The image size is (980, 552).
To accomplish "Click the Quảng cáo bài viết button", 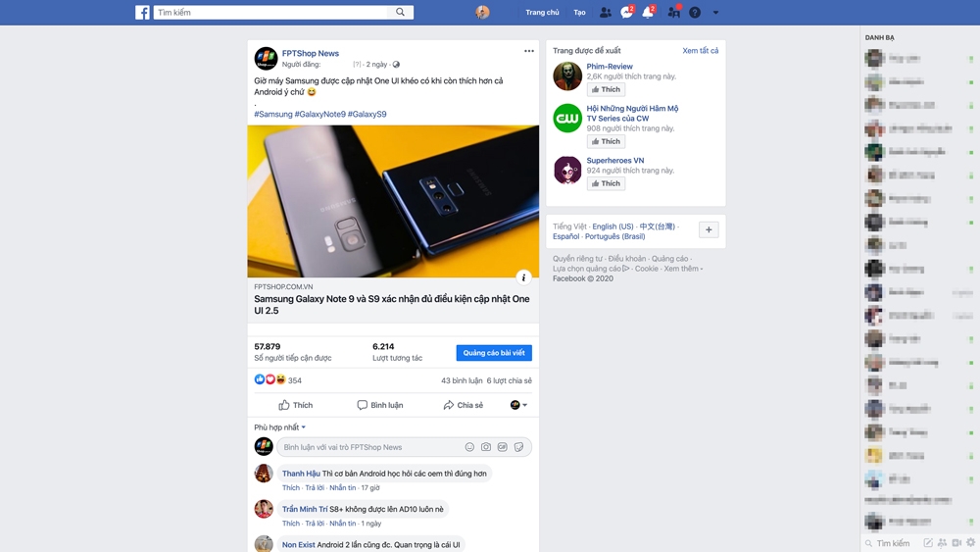I will 494,353.
